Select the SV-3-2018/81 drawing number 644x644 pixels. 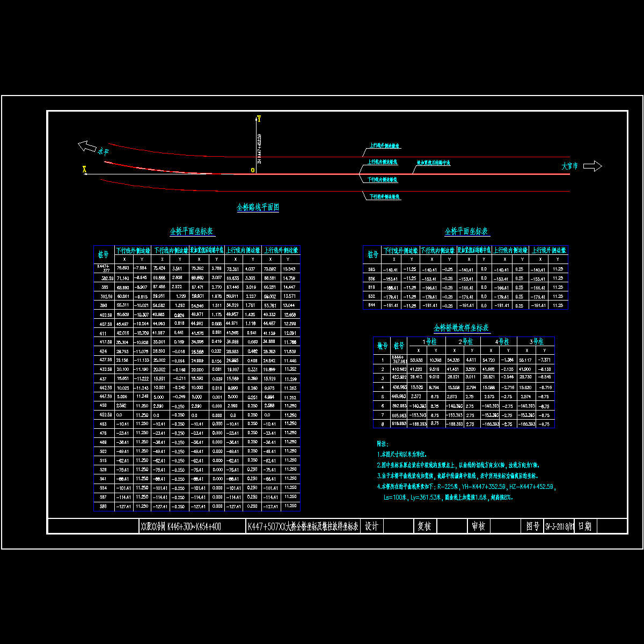coord(559,527)
